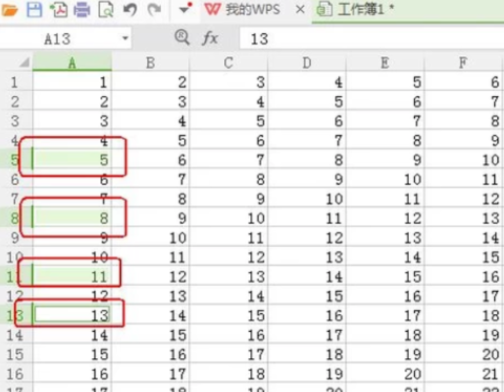
Task: Select cell D16 containing 19
Action: (307, 374)
